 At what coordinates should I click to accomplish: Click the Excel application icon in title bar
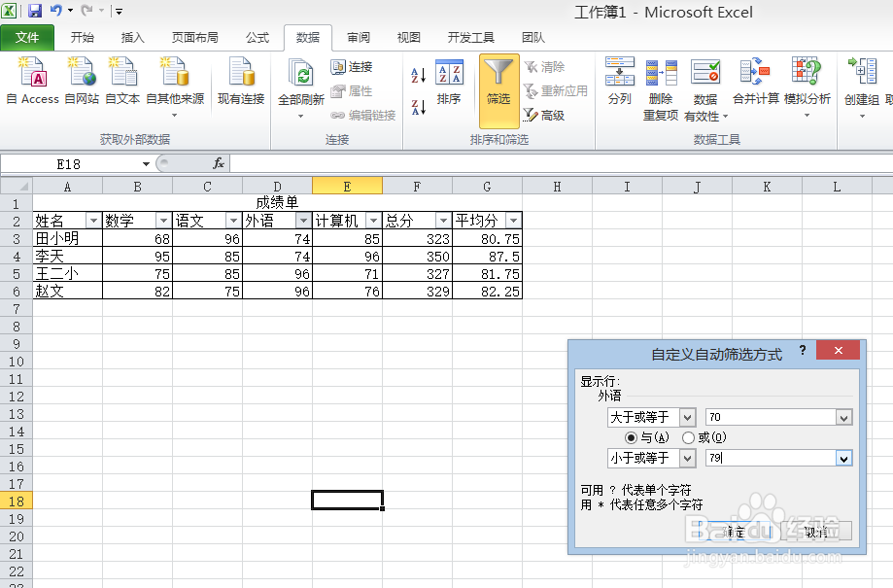tap(9, 11)
